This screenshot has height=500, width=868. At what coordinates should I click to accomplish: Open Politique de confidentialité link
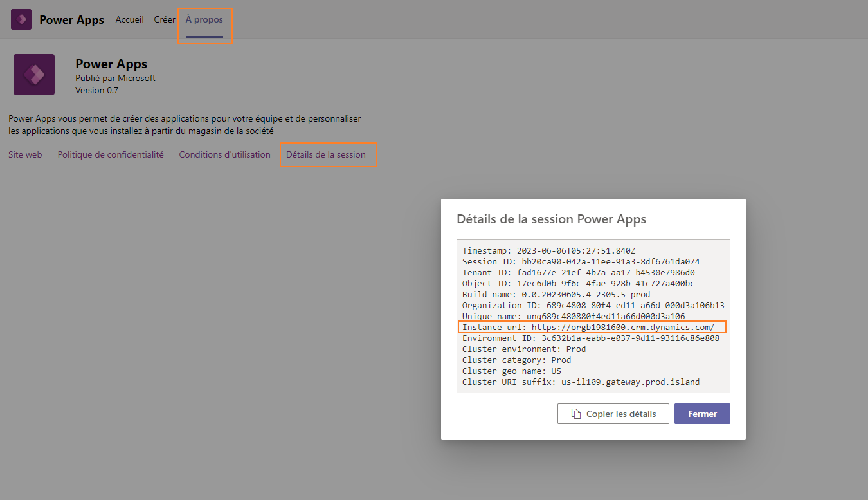[111, 154]
